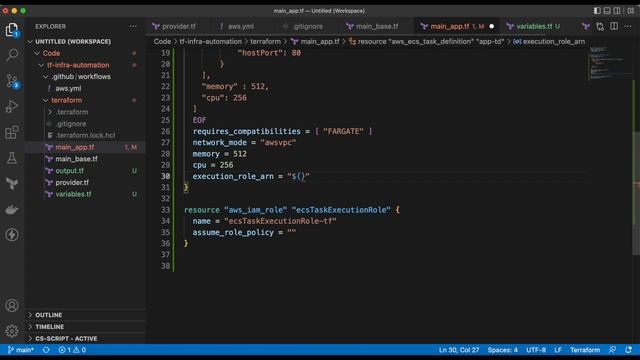The width and height of the screenshot is (640, 360).
Task: Click breadcrumb execution_role_arn
Action: pyautogui.click(x=549, y=42)
